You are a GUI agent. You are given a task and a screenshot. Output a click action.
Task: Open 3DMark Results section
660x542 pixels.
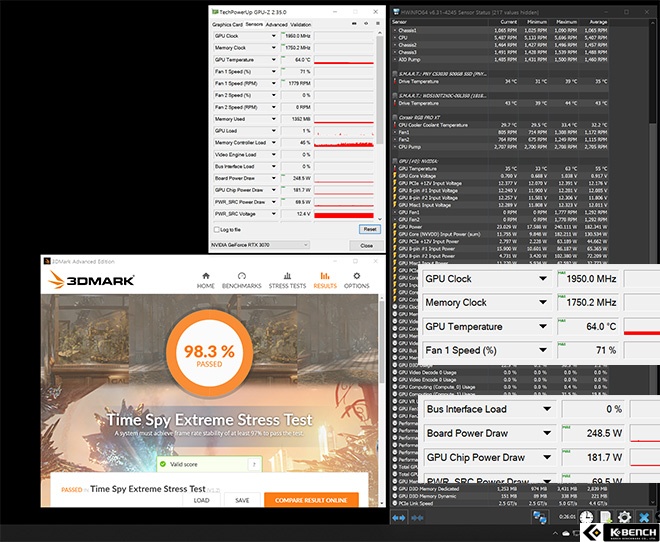click(x=325, y=281)
